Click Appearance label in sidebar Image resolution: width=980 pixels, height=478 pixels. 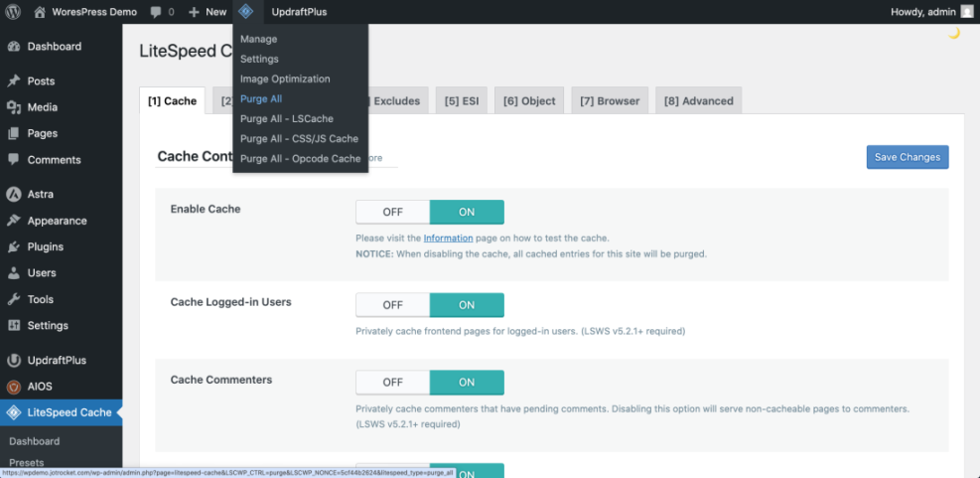click(x=57, y=221)
